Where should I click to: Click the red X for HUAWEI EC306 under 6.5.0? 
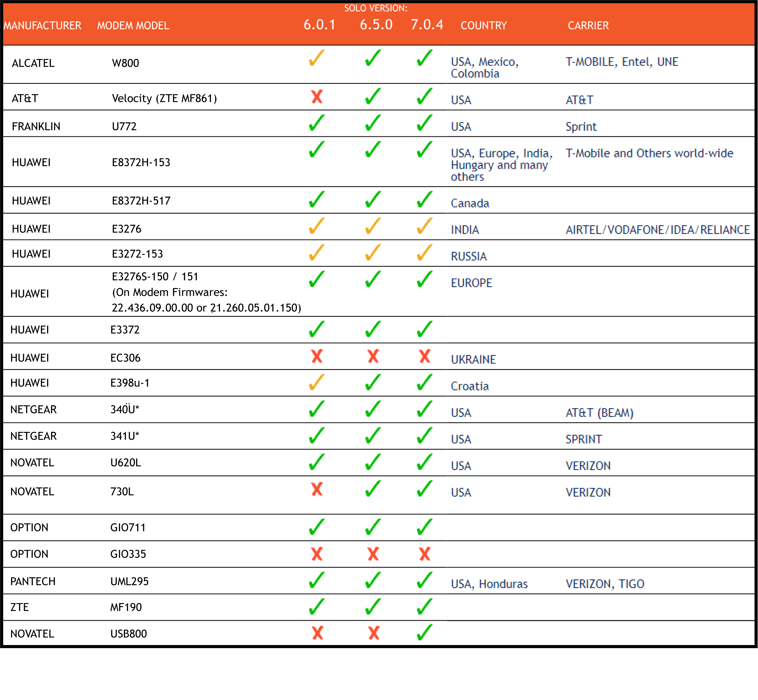coord(373,356)
